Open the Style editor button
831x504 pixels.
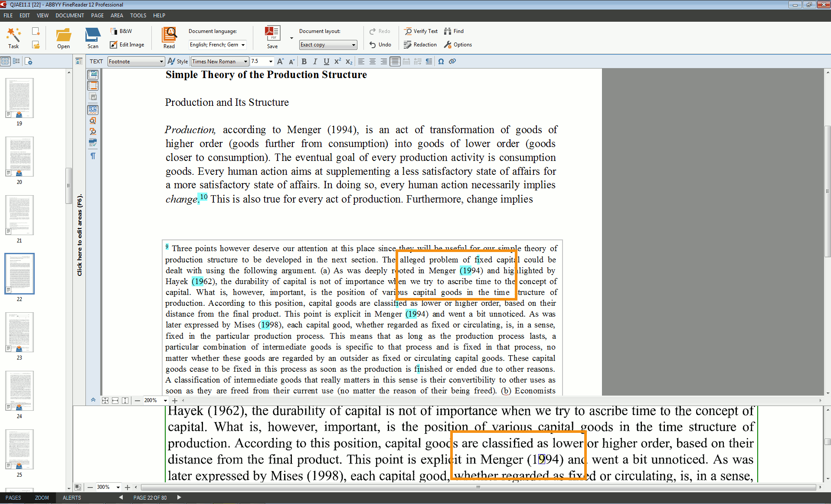pos(178,62)
